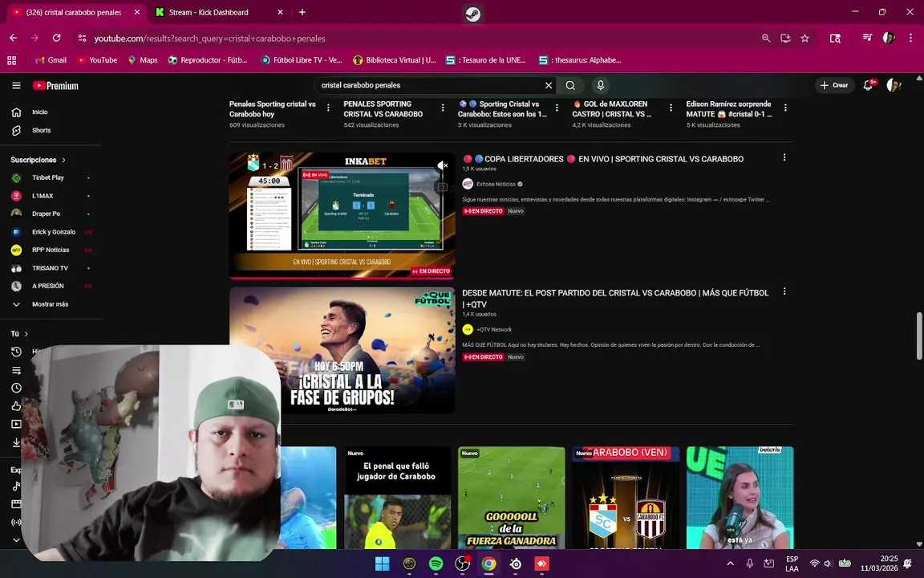Open the Chrome apps grid in bookmarks bar

point(12,60)
